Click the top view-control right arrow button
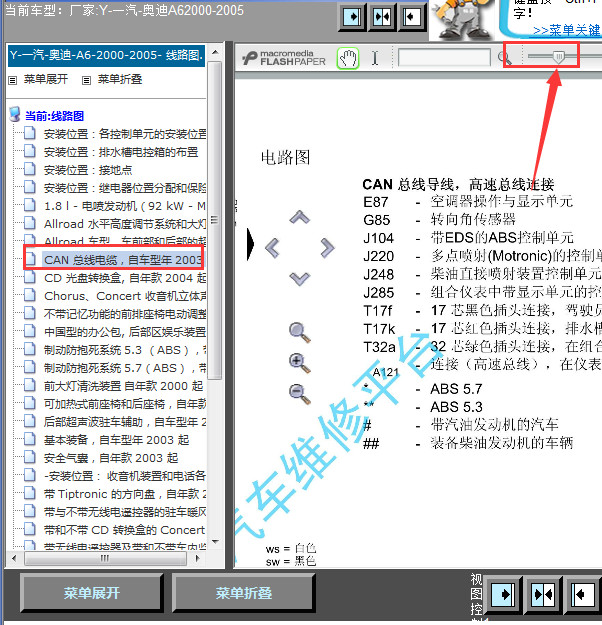The width and height of the screenshot is (602, 625). tap(352, 17)
